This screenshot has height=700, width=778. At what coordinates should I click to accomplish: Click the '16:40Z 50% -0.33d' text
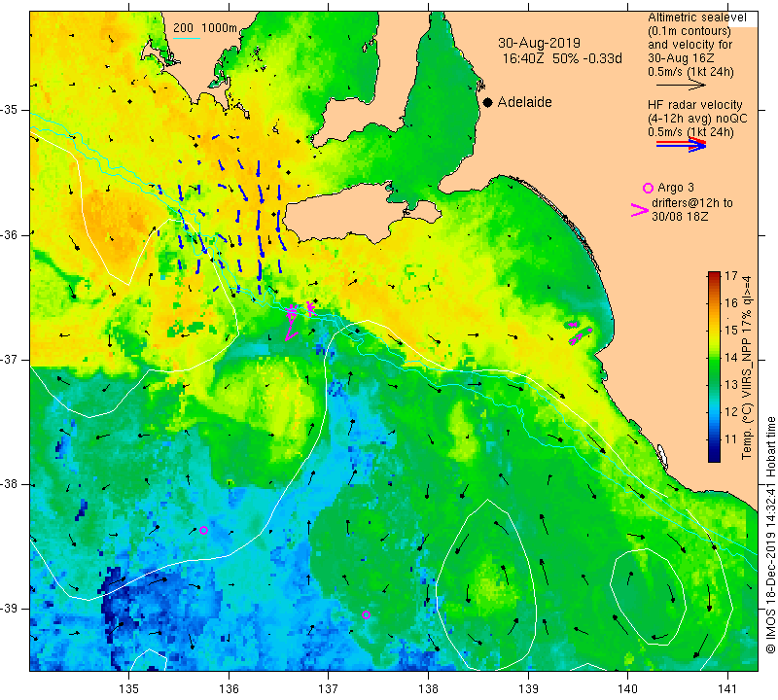tap(562, 58)
